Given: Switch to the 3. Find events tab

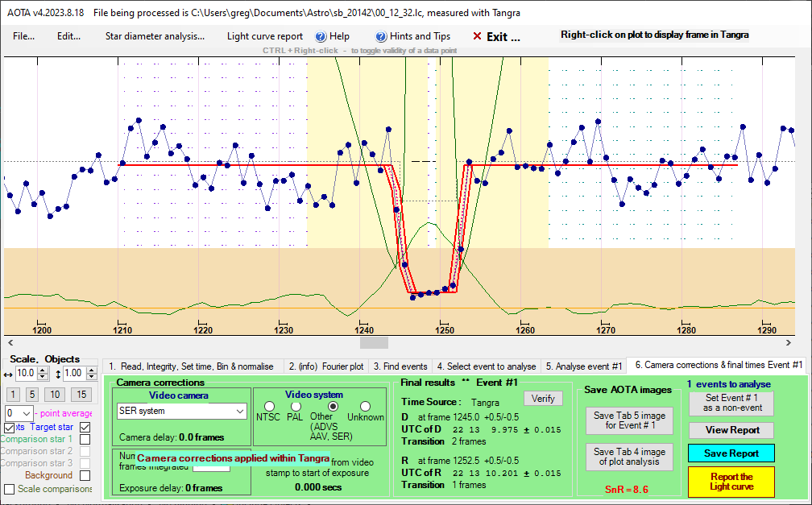Looking at the screenshot, I should pyautogui.click(x=400, y=366).
